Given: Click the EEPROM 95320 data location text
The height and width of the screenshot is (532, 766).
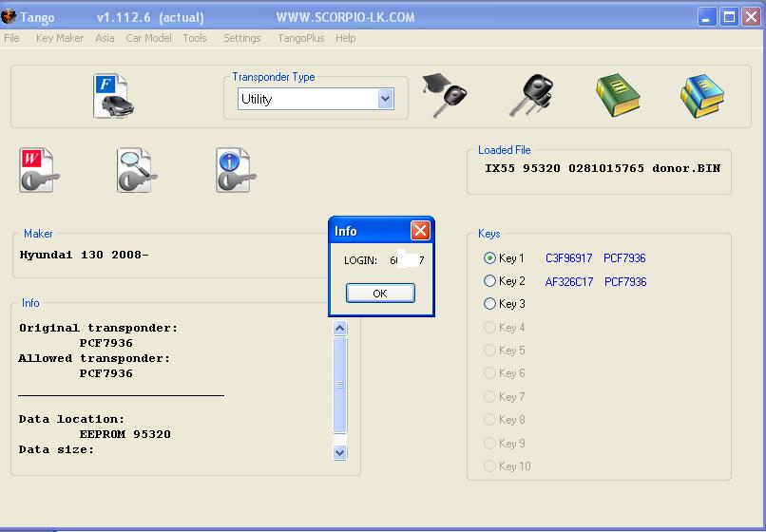Looking at the screenshot, I should (125, 434).
